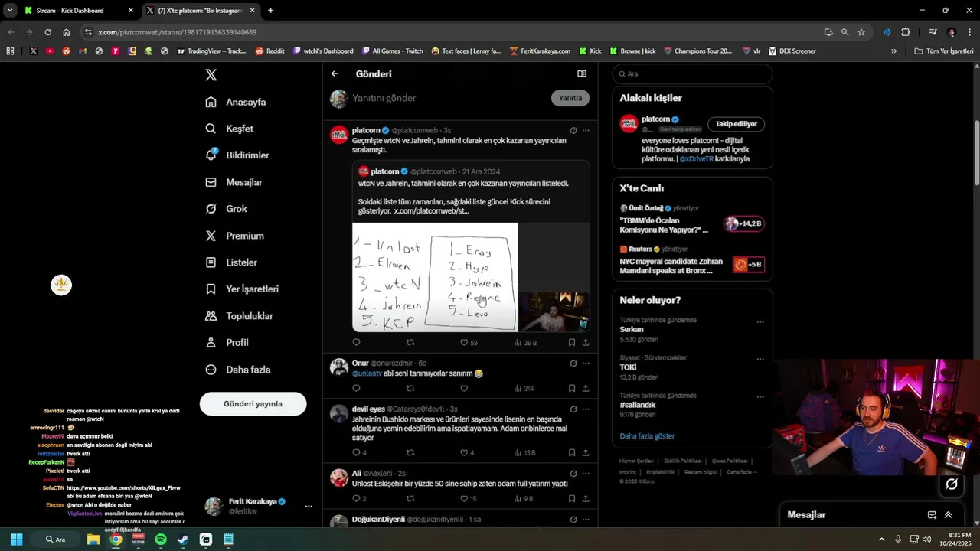
Task: Open more options for Serkan trend
Action: tap(760, 322)
